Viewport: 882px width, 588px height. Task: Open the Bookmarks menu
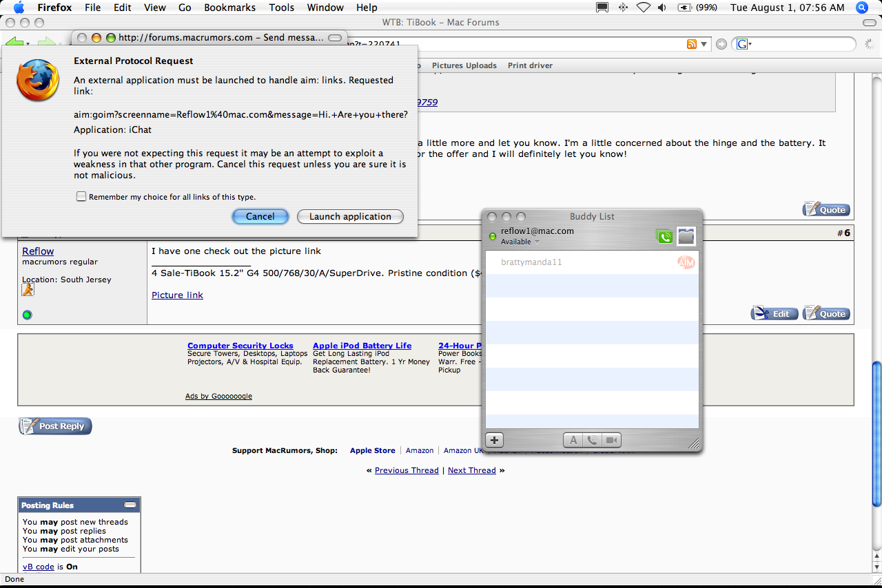(x=230, y=8)
